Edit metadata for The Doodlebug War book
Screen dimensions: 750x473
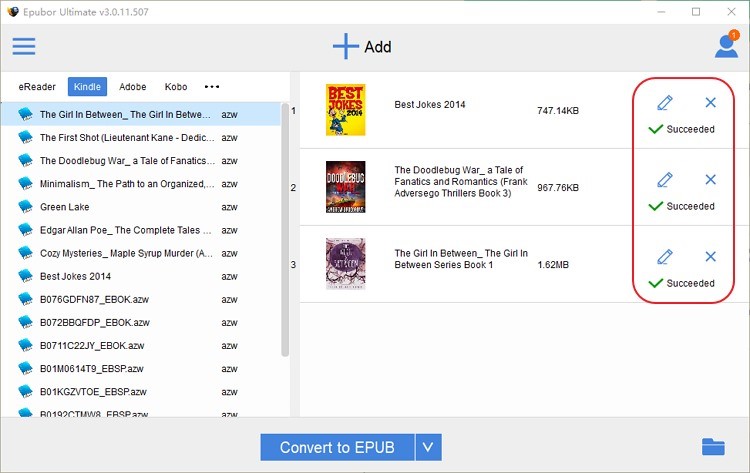[x=665, y=180]
